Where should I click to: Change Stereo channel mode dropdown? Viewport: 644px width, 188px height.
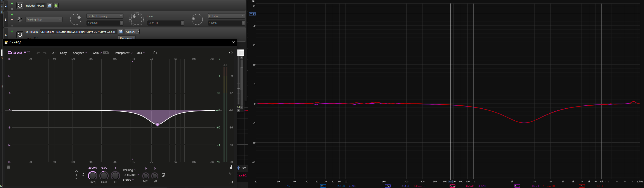(128, 180)
